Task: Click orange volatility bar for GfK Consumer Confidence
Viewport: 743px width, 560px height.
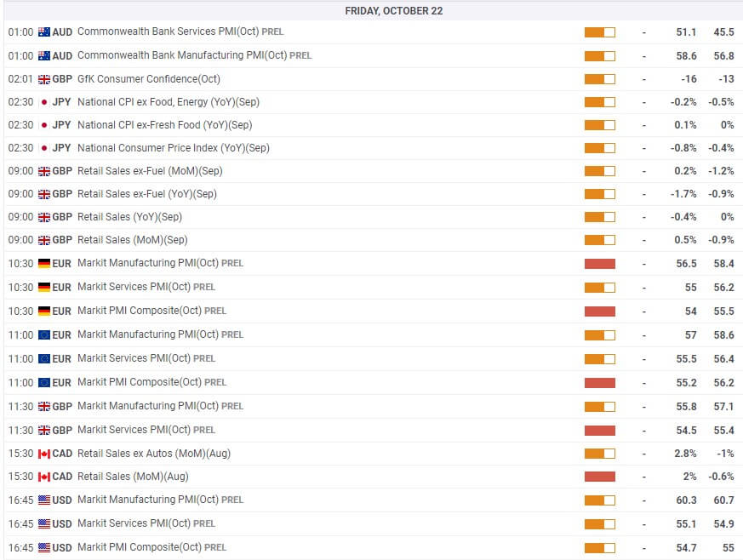Action: coord(600,79)
